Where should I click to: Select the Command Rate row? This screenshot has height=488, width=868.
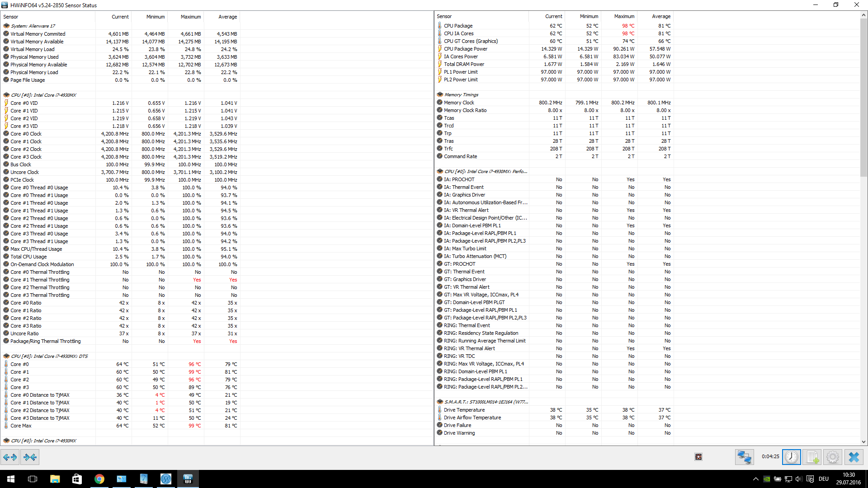pos(554,156)
